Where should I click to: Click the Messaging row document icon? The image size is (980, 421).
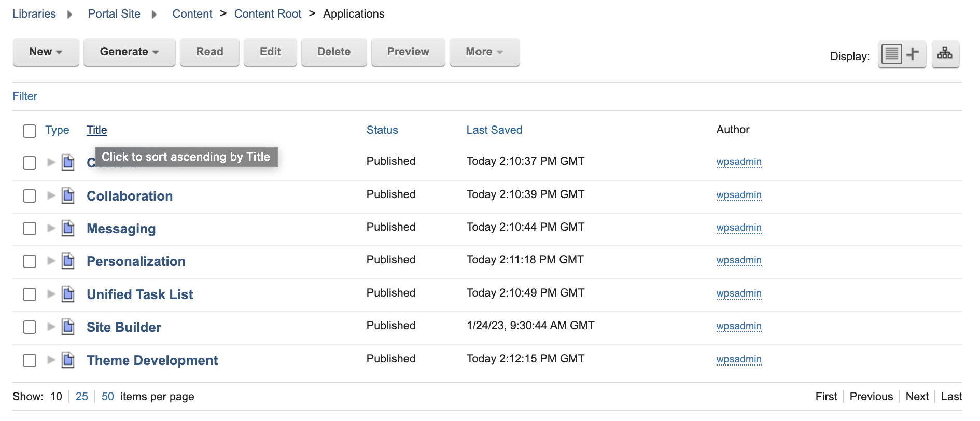(x=68, y=228)
